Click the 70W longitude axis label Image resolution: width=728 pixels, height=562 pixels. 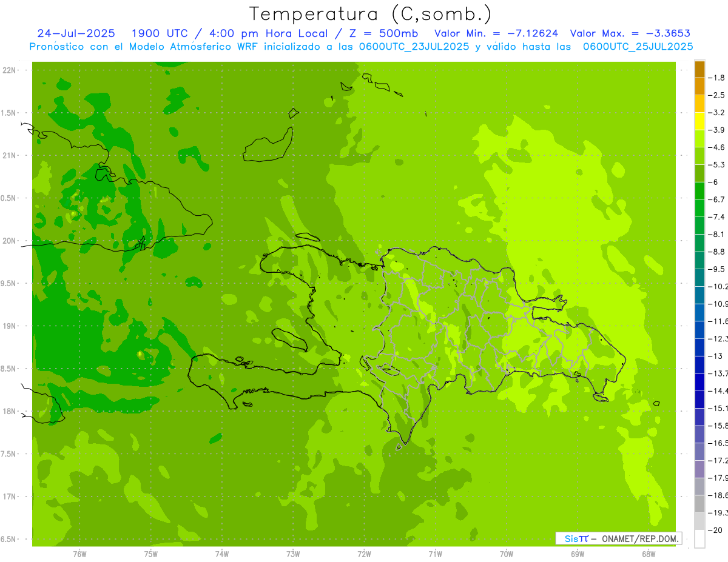click(507, 554)
